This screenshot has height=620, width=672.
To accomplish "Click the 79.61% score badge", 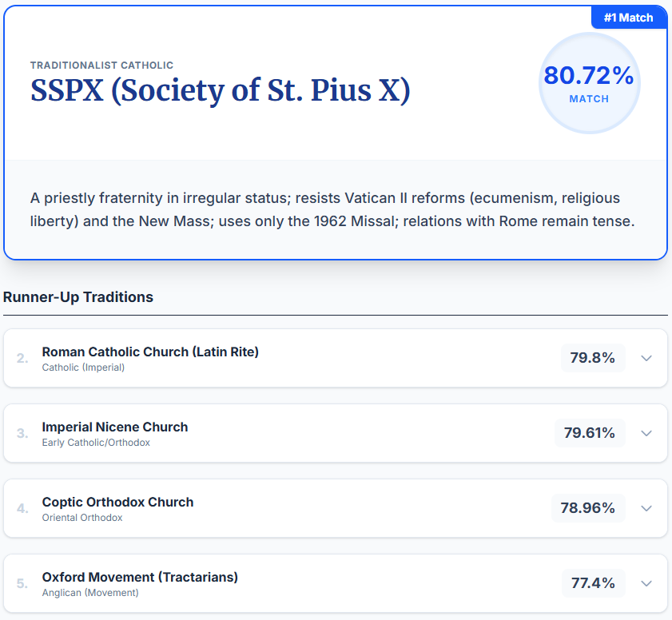I will click(x=590, y=433).
